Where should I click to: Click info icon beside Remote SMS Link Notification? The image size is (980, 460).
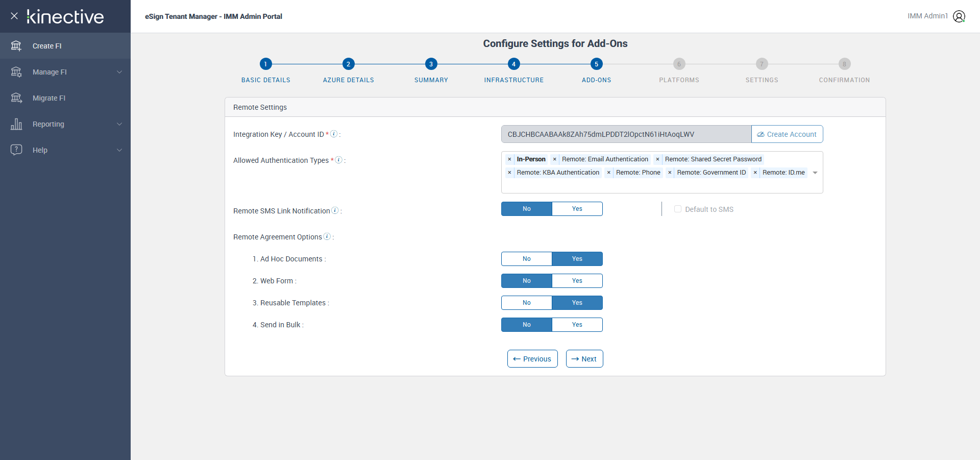click(335, 210)
